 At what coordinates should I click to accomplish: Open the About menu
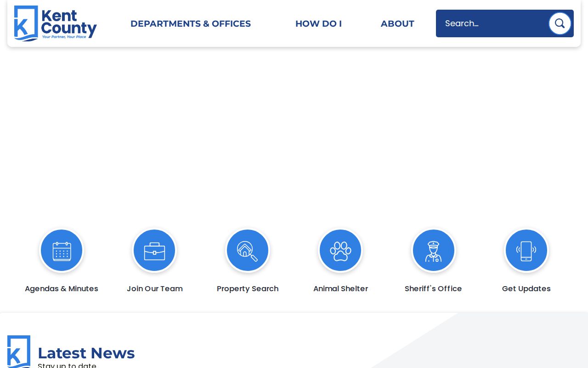pos(397,23)
